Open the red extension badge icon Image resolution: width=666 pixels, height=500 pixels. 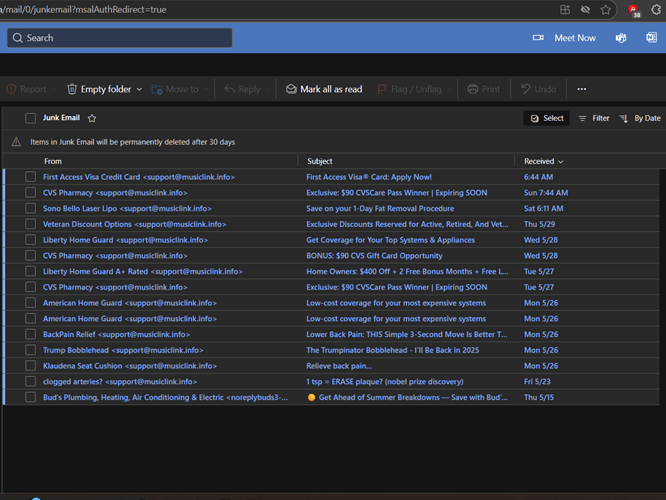pos(634,10)
